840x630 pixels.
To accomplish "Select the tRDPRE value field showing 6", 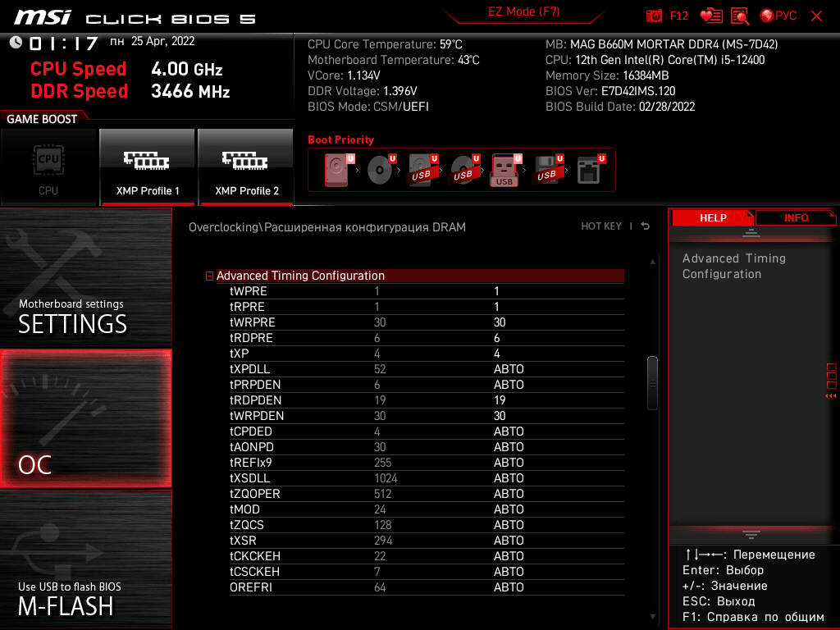I will click(496, 338).
